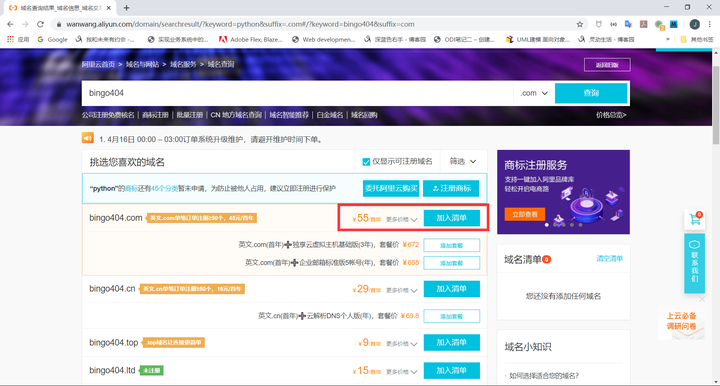Open the domains and websites breadcrumb
Viewport: 720px width, 386px height.
pos(142,64)
